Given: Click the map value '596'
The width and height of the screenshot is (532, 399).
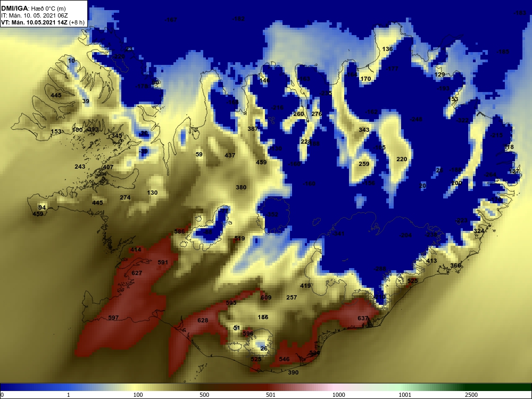Looking at the screenshot, I should click(x=248, y=334).
